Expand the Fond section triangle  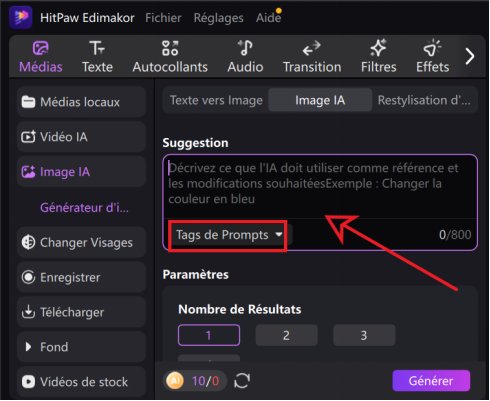(29, 347)
